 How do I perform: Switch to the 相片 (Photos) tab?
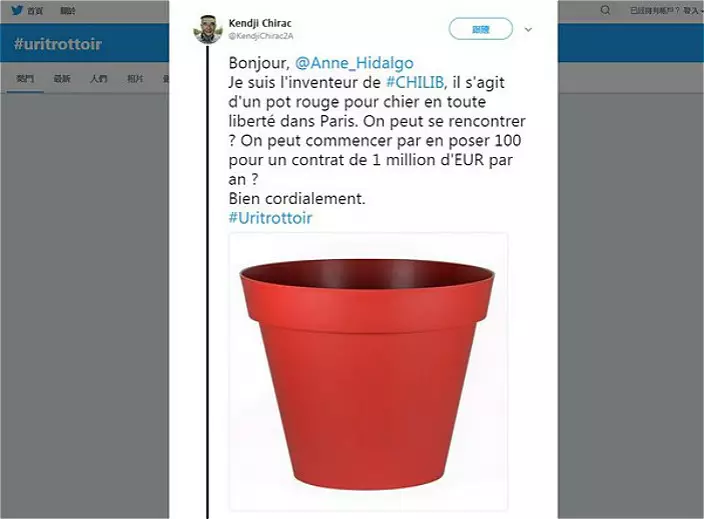click(135, 79)
